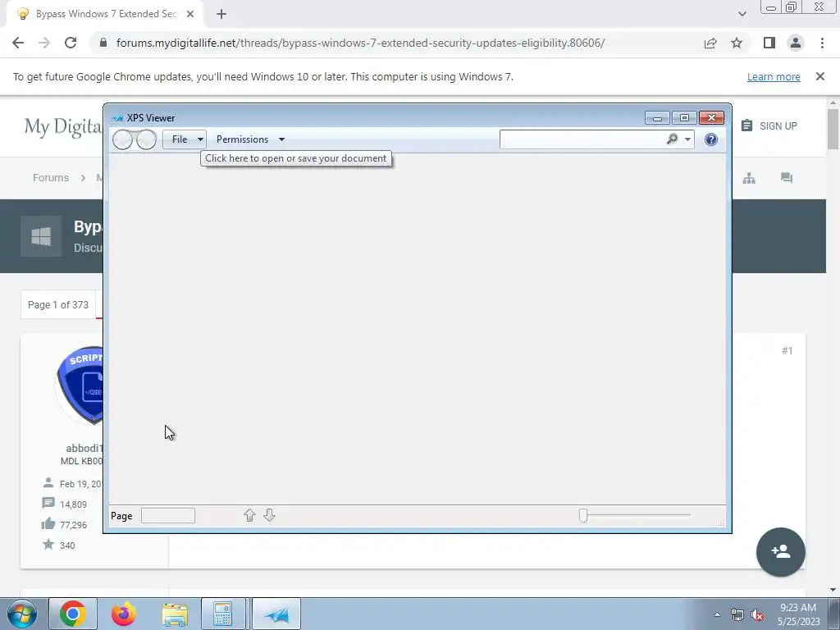Minimize the XPS Viewer window
Viewport: 840px width, 630px height.
pos(657,118)
